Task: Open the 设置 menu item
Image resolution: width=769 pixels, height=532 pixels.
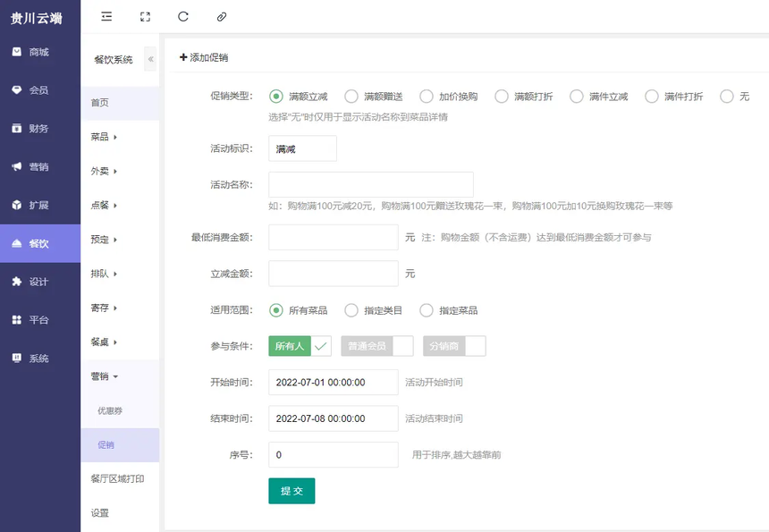Action: (120, 513)
